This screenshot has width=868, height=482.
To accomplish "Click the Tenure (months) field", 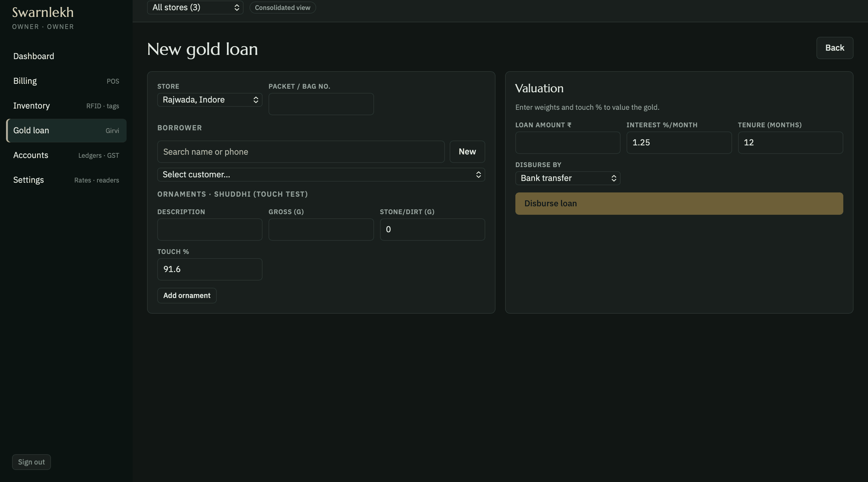I will tap(791, 143).
